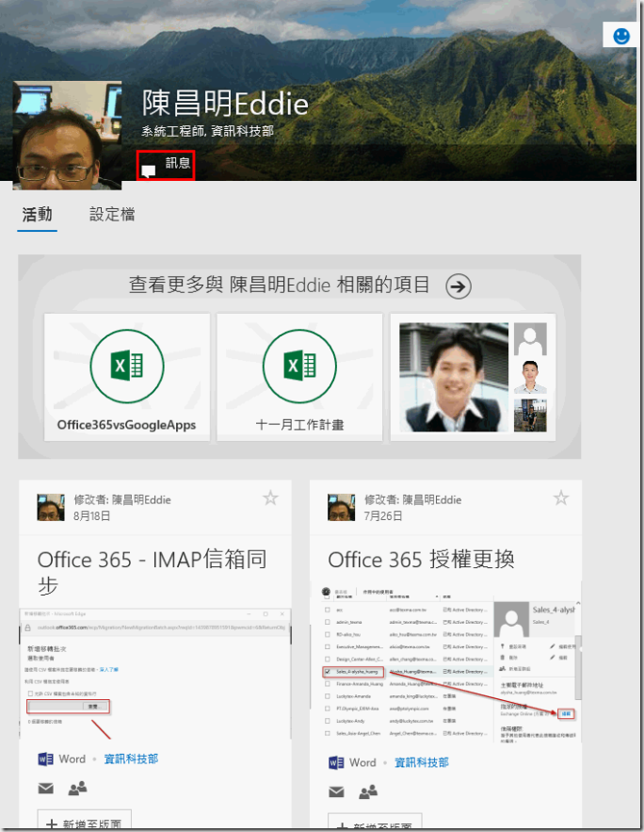
Task: Switch to the 設定檔 tab
Action: pos(112,214)
